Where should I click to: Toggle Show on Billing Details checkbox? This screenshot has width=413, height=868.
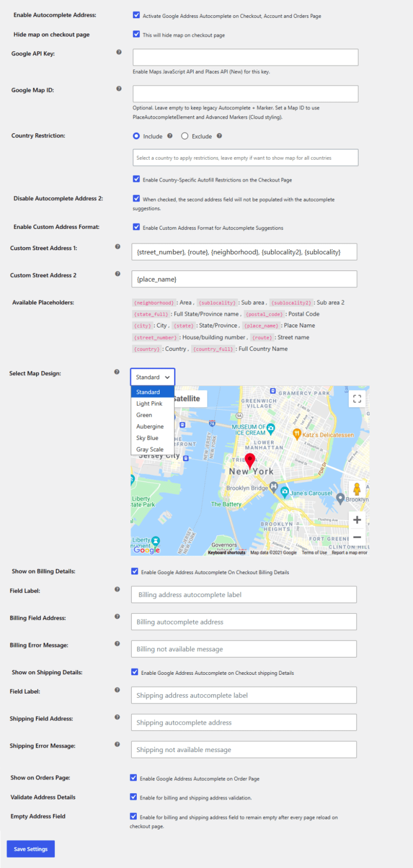[135, 571]
